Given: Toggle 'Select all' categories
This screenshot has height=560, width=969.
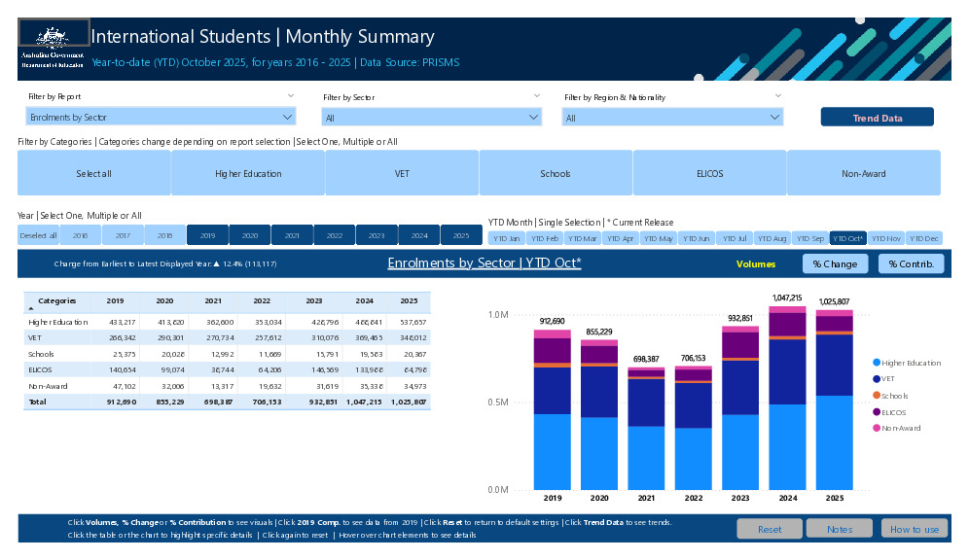Looking at the screenshot, I should pos(93,172).
